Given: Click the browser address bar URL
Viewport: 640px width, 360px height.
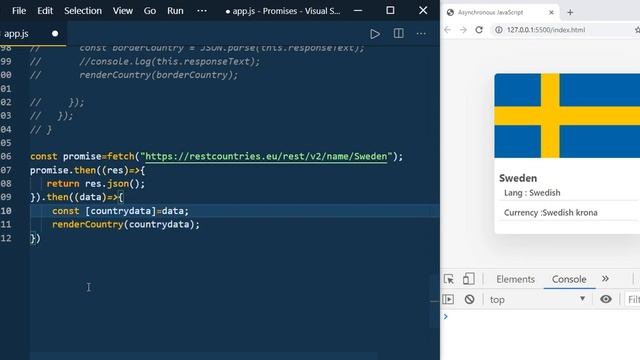Looking at the screenshot, I should click(x=546, y=30).
